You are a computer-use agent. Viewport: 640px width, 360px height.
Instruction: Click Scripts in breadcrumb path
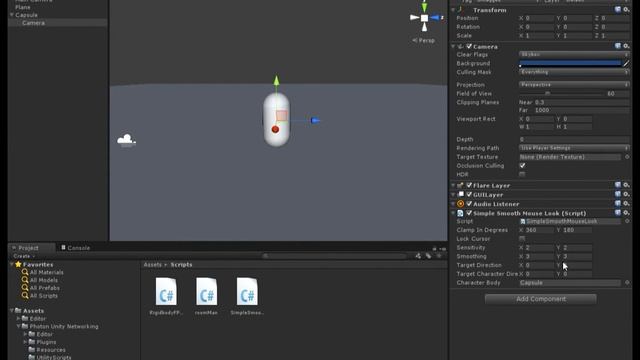pyautogui.click(x=181, y=264)
